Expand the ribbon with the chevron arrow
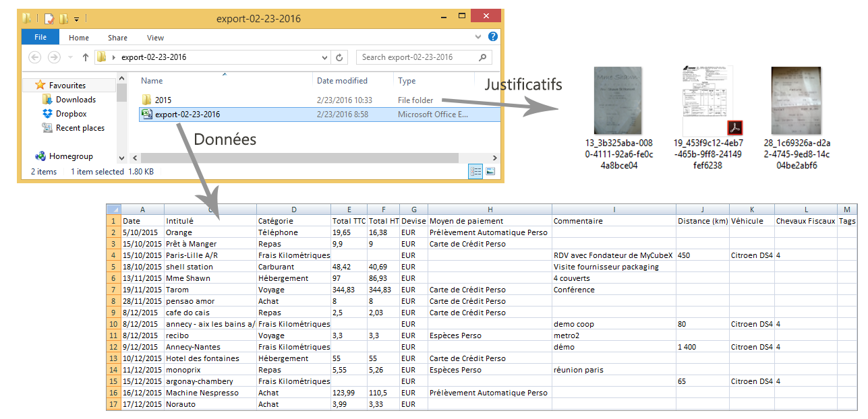The height and width of the screenshot is (419, 868). [478, 38]
